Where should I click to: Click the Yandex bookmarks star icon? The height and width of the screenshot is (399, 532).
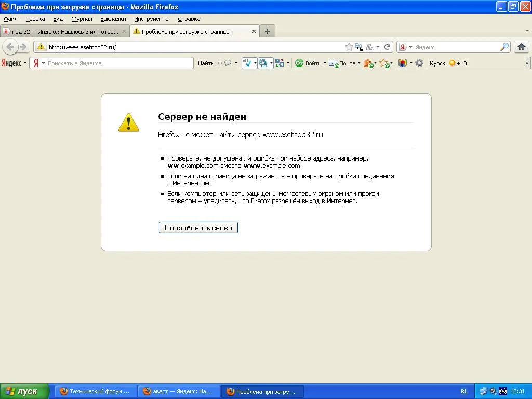[384, 63]
